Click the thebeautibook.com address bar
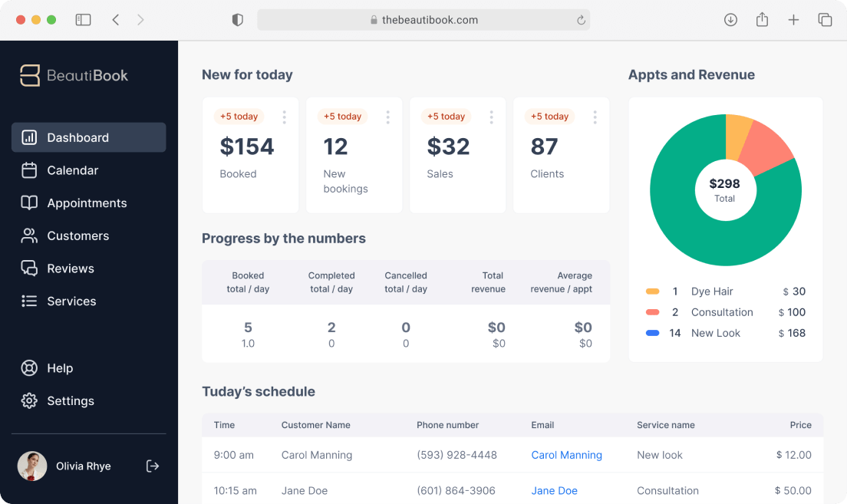 pos(423,20)
